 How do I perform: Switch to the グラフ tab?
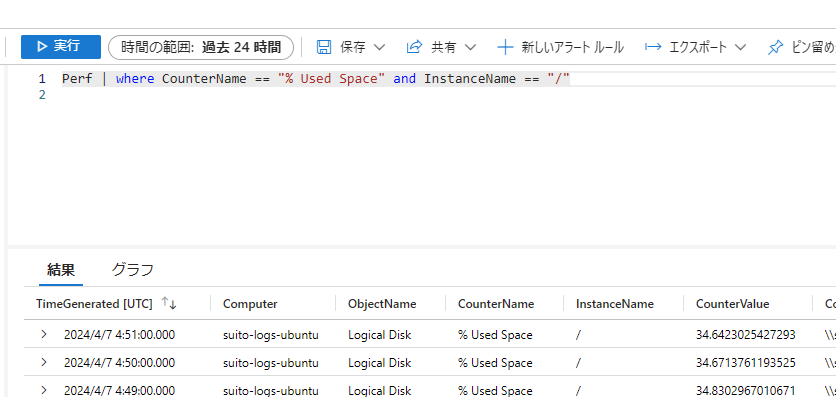click(x=133, y=270)
